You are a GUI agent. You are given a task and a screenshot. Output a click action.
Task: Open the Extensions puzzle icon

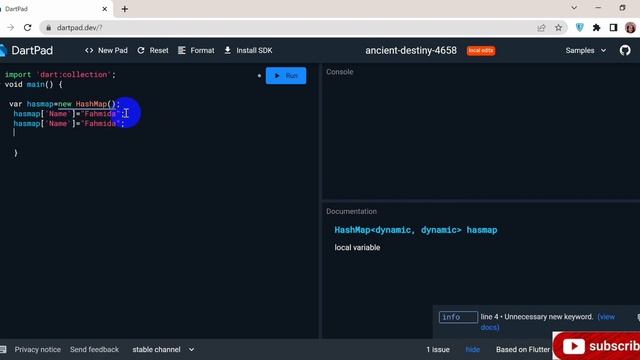pos(596,28)
